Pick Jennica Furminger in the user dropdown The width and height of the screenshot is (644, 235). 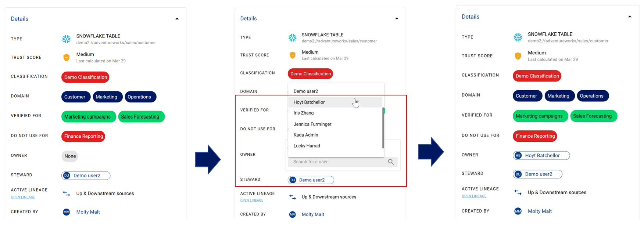312,124
